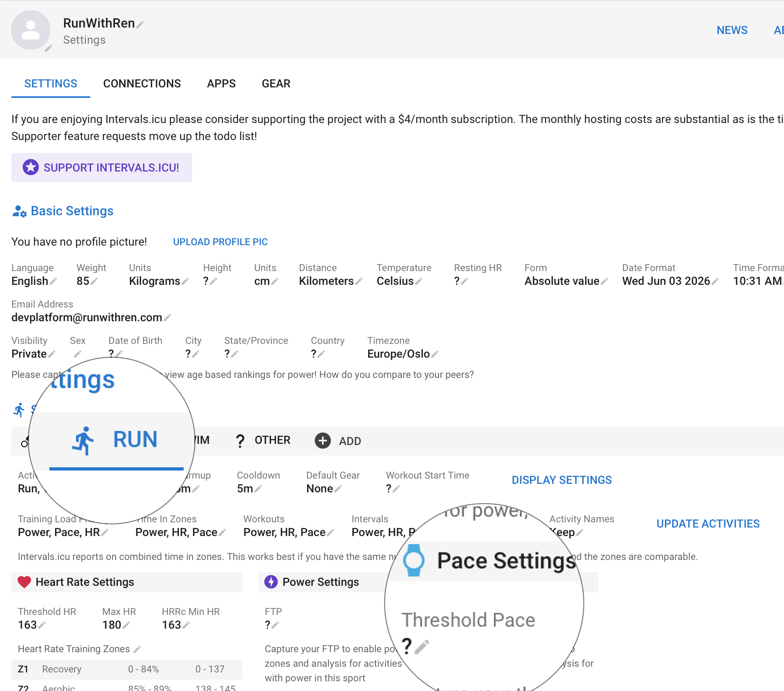Switch to the SETTINGS tab
784x691 pixels.
click(51, 84)
